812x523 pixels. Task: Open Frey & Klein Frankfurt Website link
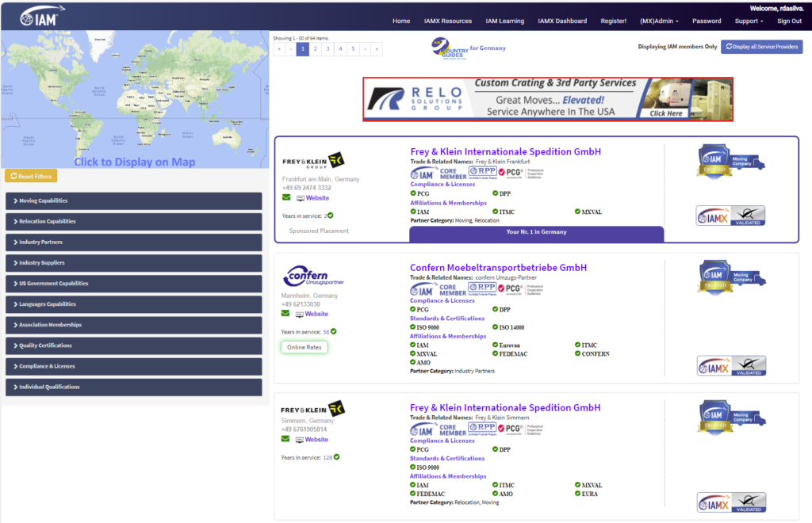[317, 198]
